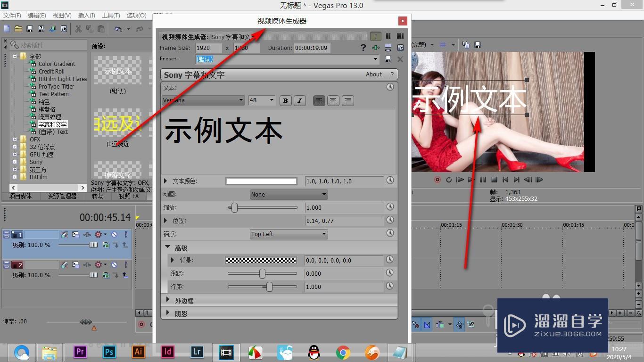Screen dimensions: 644x362
Task: Click animation clock icon for 缩放 row
Action: pos(390,207)
